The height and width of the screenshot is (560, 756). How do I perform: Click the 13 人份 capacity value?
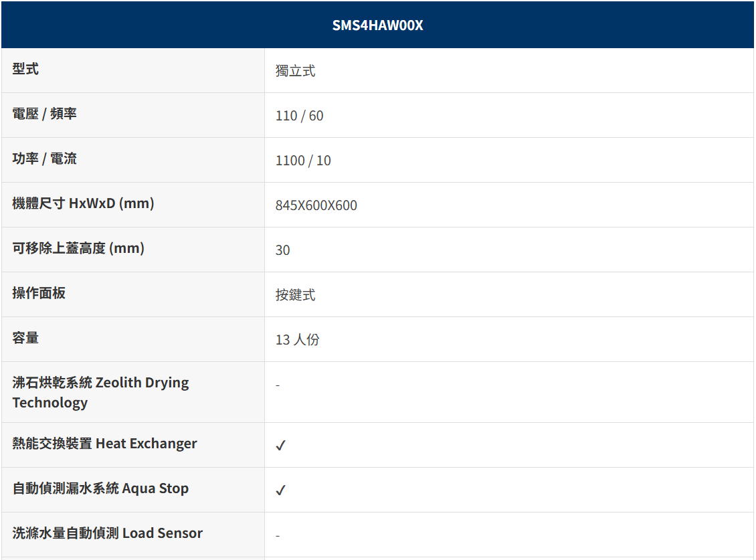[x=297, y=340]
